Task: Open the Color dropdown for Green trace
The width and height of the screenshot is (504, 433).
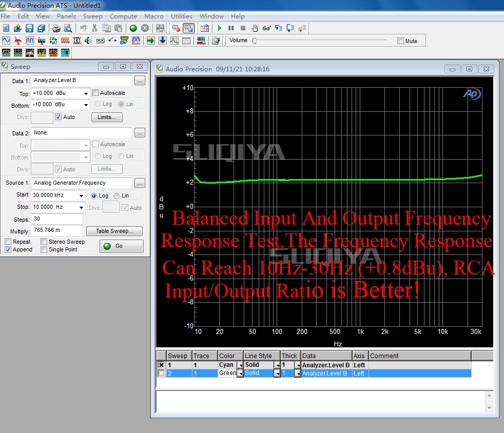Action: point(240,373)
